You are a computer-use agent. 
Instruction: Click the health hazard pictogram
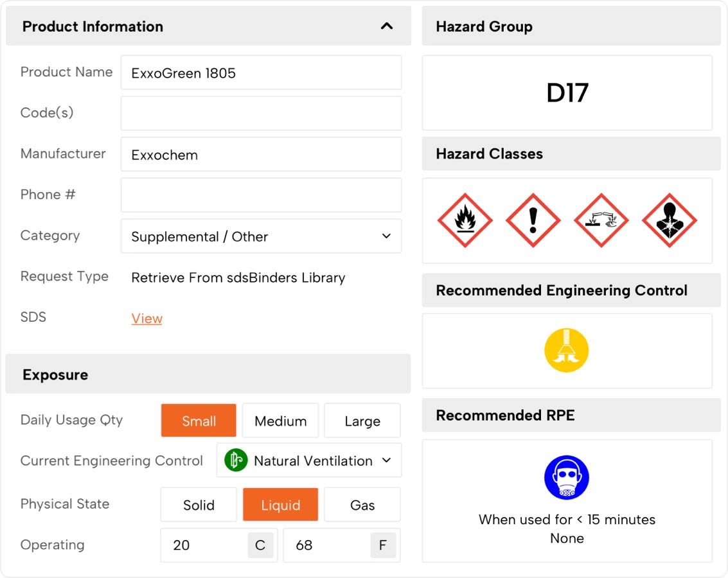point(670,220)
